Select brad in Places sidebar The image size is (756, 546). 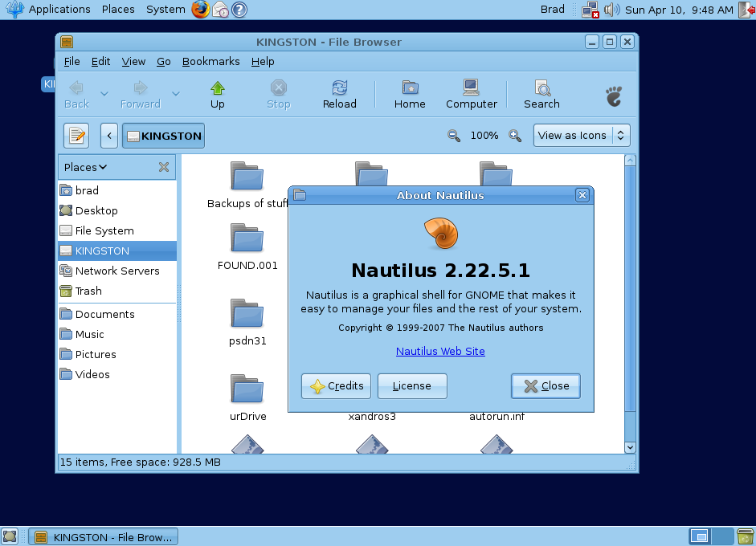117,190
